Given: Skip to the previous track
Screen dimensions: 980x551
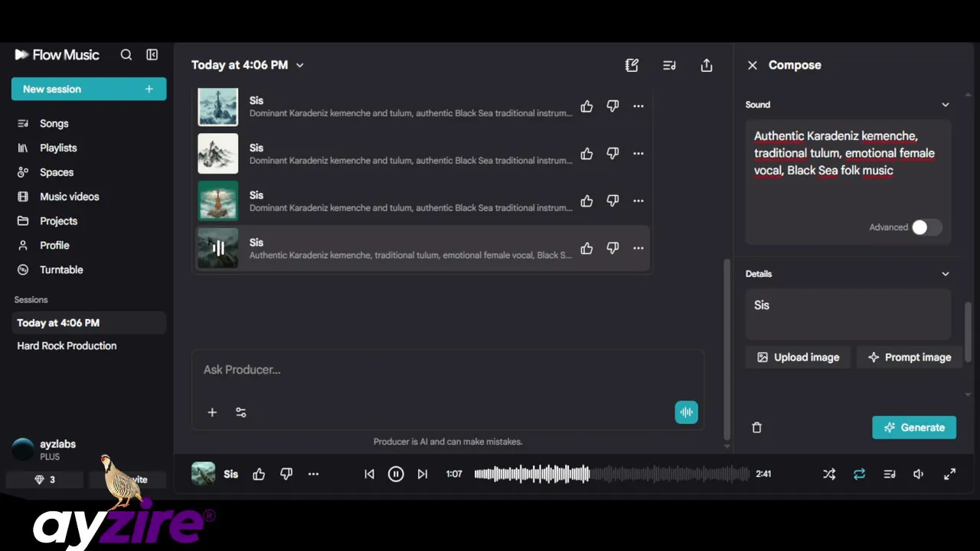Looking at the screenshot, I should (x=369, y=474).
